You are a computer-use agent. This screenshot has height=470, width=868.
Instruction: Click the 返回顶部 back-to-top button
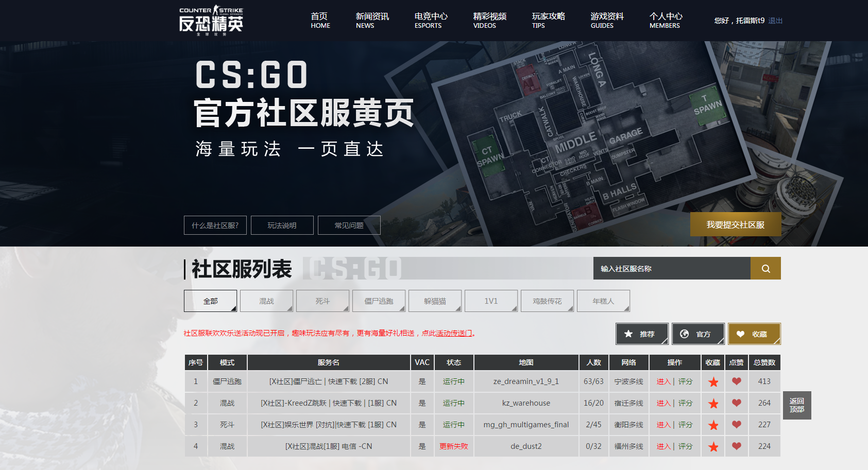pyautogui.click(x=797, y=405)
